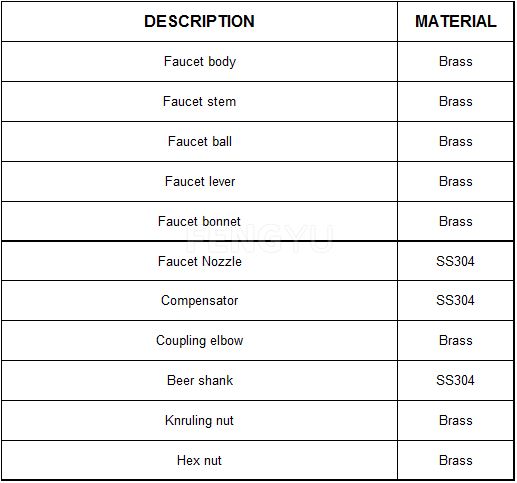
Task: Select the Faucet body cell
Action: pos(199,62)
